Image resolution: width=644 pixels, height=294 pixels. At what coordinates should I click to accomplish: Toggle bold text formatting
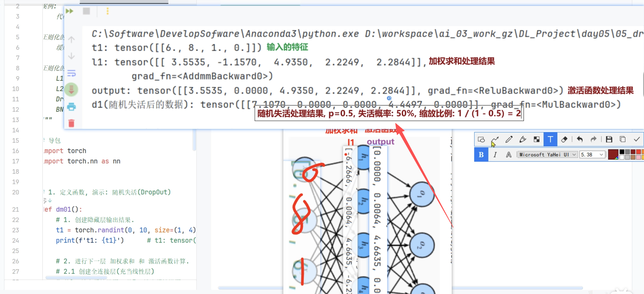click(481, 155)
